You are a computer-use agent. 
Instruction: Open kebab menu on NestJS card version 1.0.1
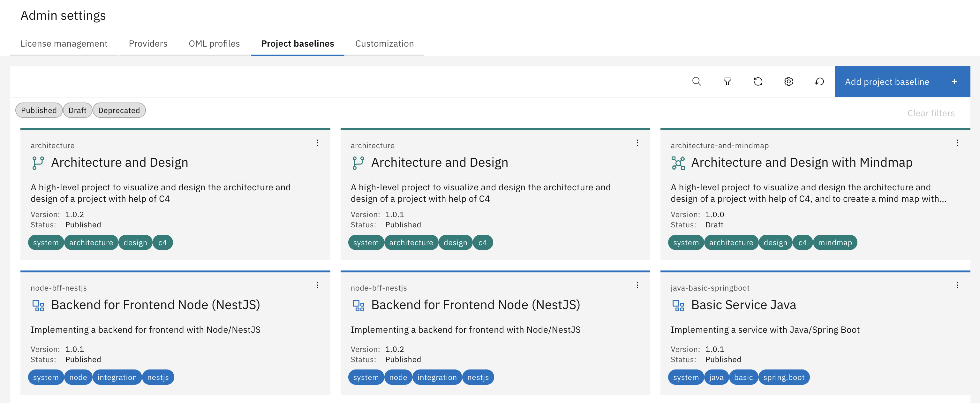317,285
